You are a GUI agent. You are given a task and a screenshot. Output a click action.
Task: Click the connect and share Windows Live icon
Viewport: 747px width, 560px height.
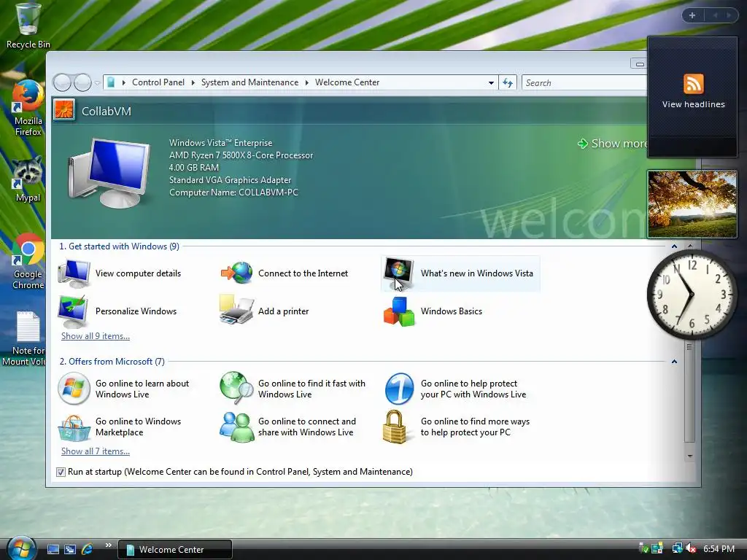(x=237, y=427)
